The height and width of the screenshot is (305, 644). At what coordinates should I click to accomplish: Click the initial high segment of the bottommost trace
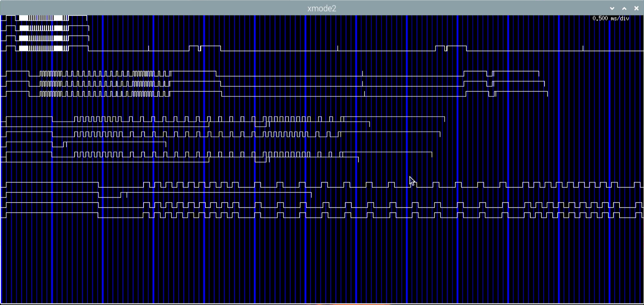tap(52, 213)
